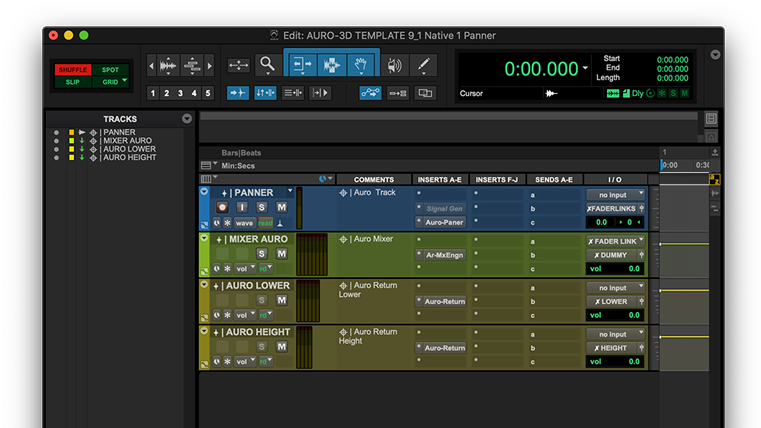Solo the PANNER track

coord(262,207)
